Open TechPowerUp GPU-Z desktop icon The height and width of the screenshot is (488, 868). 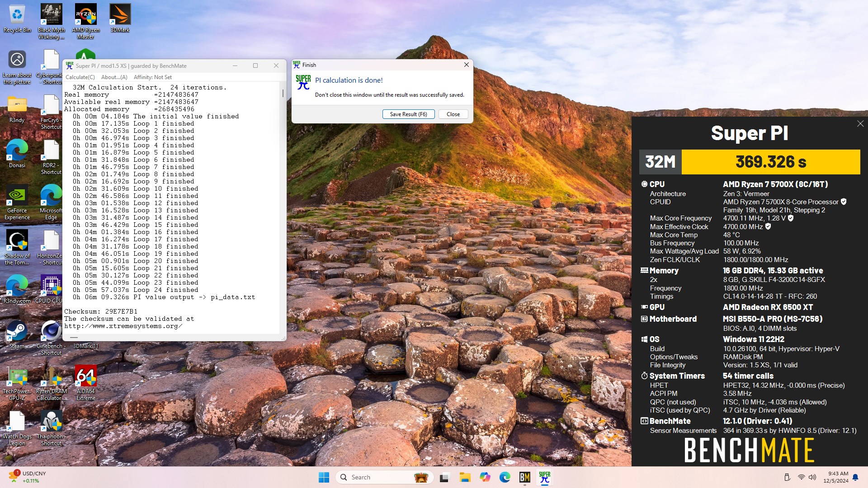pos(17,383)
